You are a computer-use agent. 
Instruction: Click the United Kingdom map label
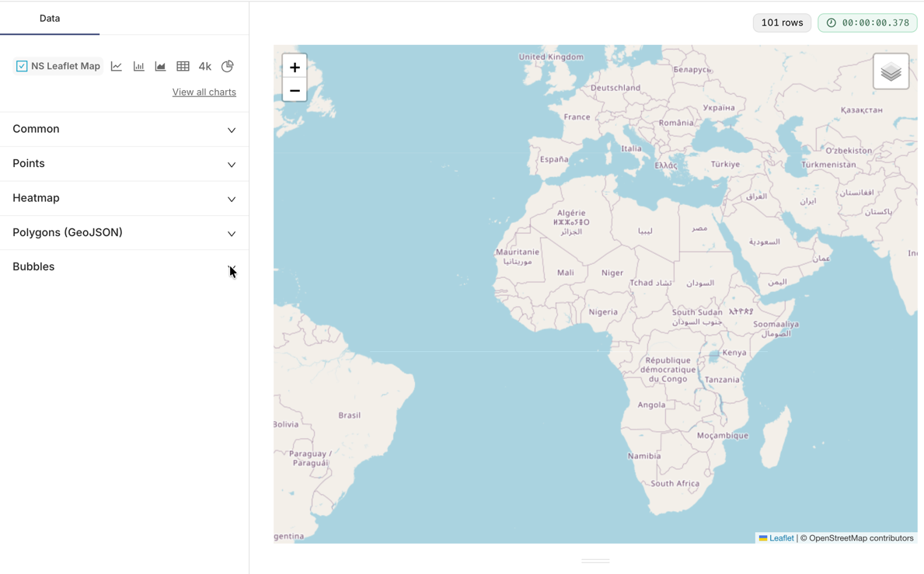[x=551, y=57]
